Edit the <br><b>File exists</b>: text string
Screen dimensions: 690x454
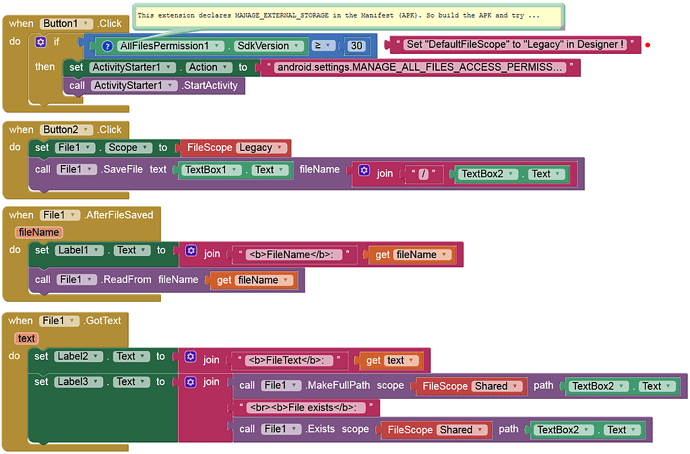(306, 408)
